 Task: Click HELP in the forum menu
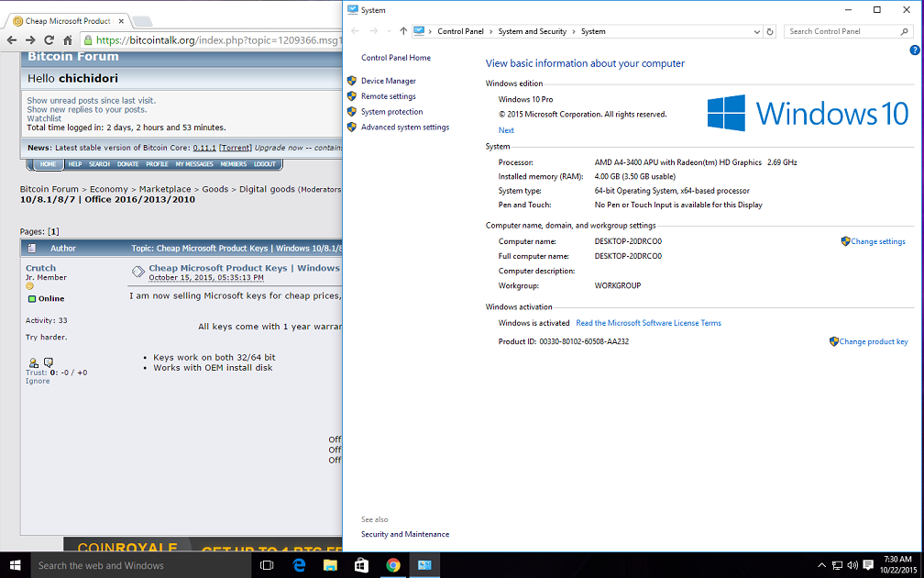75,164
